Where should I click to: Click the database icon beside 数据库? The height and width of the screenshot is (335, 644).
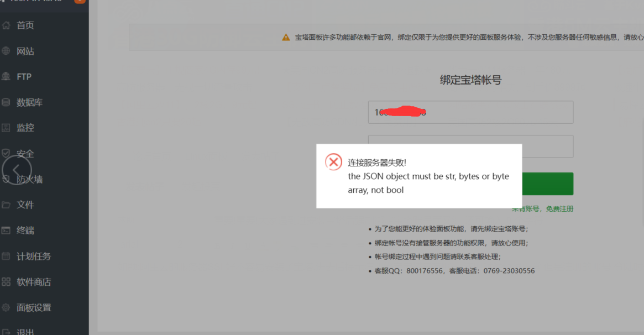tap(6, 102)
